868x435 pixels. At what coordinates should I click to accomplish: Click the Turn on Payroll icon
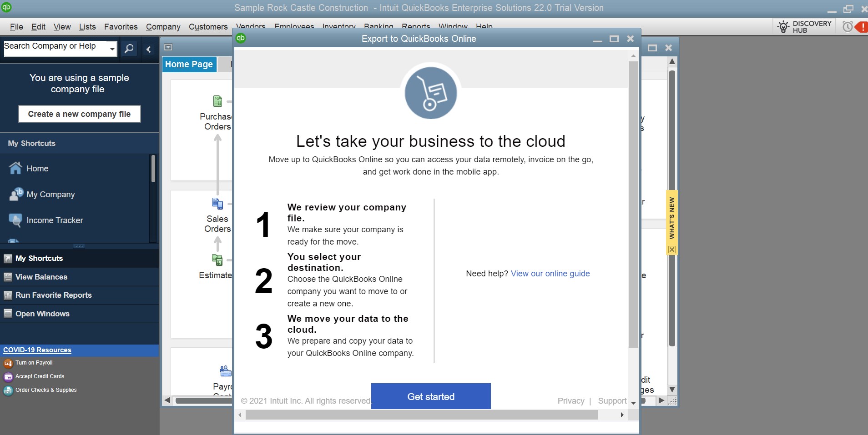coord(8,363)
